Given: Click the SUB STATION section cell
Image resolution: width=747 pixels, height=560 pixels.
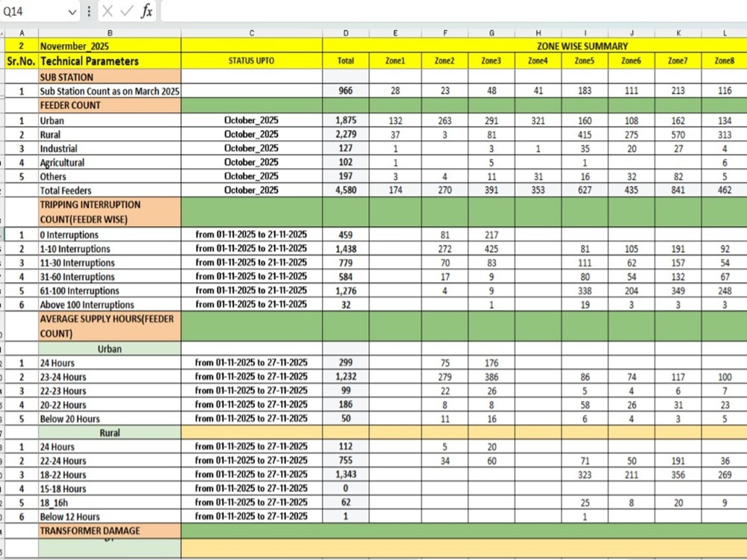Looking at the screenshot, I should tap(110, 77).
